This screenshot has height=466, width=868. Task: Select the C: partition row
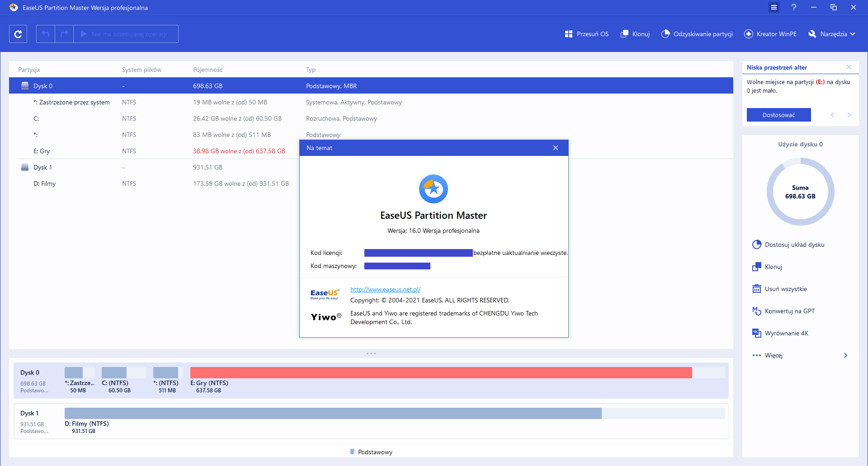[x=371, y=118]
